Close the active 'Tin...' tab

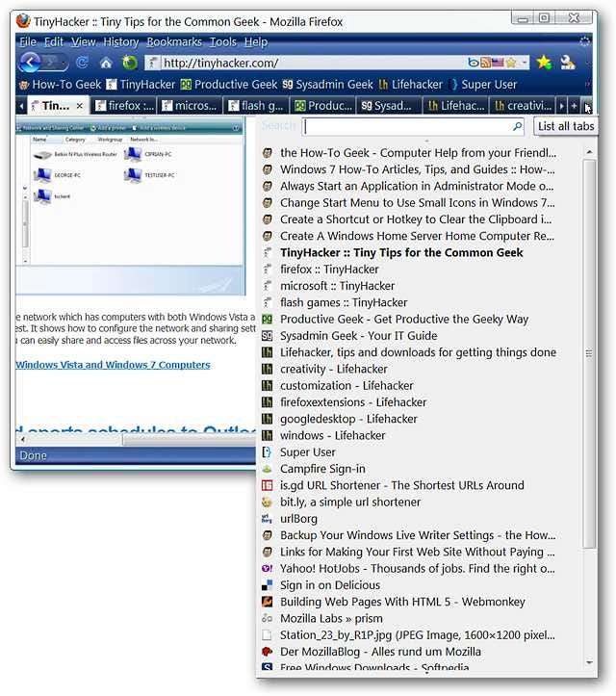pyautogui.click(x=80, y=106)
